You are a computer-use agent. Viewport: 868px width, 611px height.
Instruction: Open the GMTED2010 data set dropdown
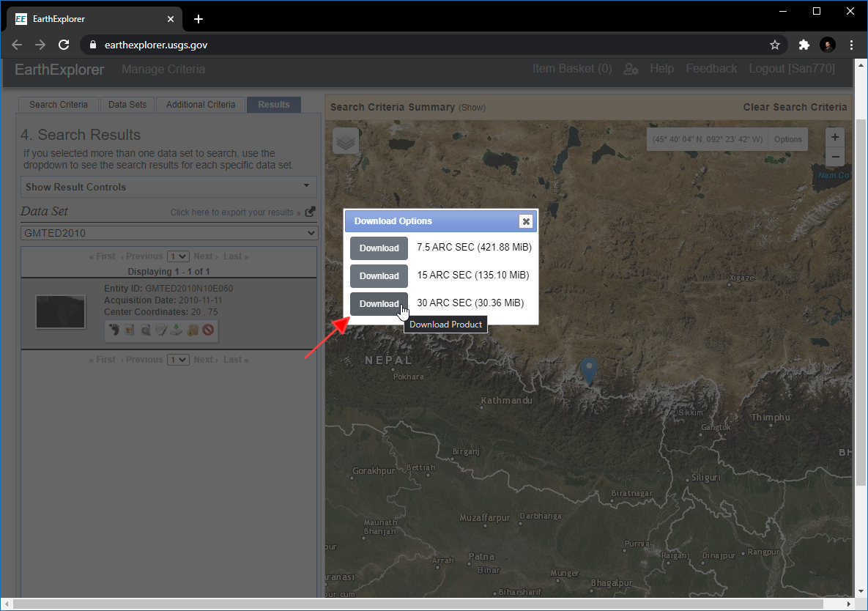pos(169,233)
